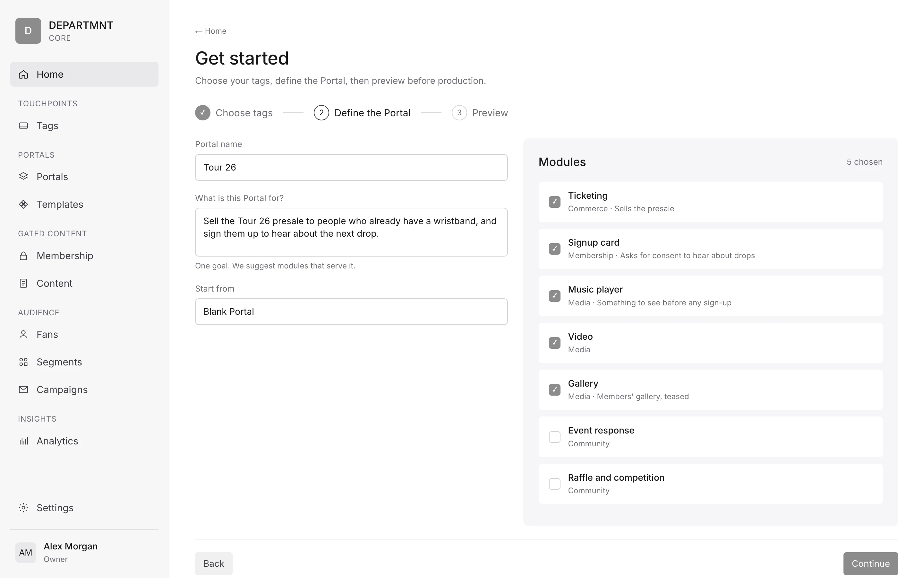The width and height of the screenshot is (924, 578).
Task: Uncheck the Ticketing module checkbox
Action: (x=554, y=202)
